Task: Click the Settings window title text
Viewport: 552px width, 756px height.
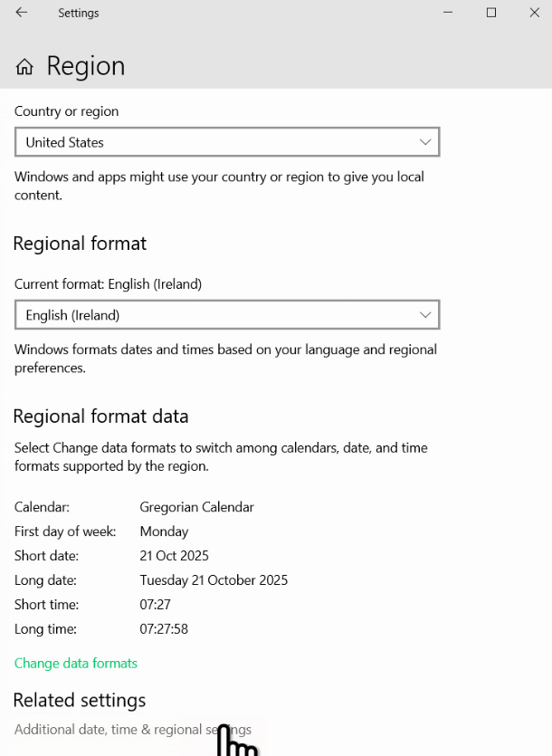Action: tap(79, 14)
